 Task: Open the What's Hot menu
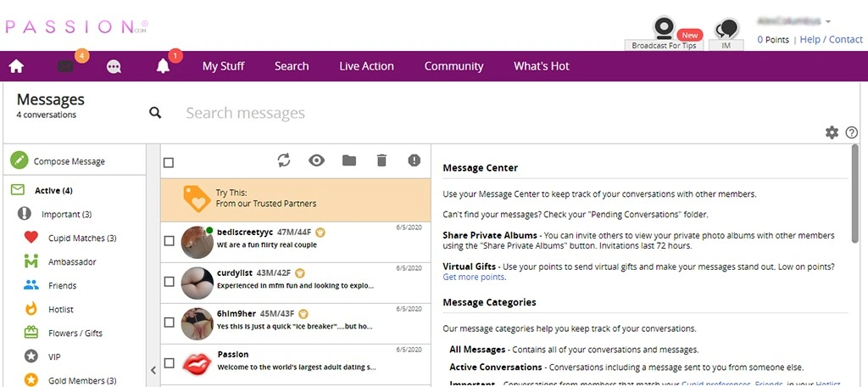click(542, 66)
